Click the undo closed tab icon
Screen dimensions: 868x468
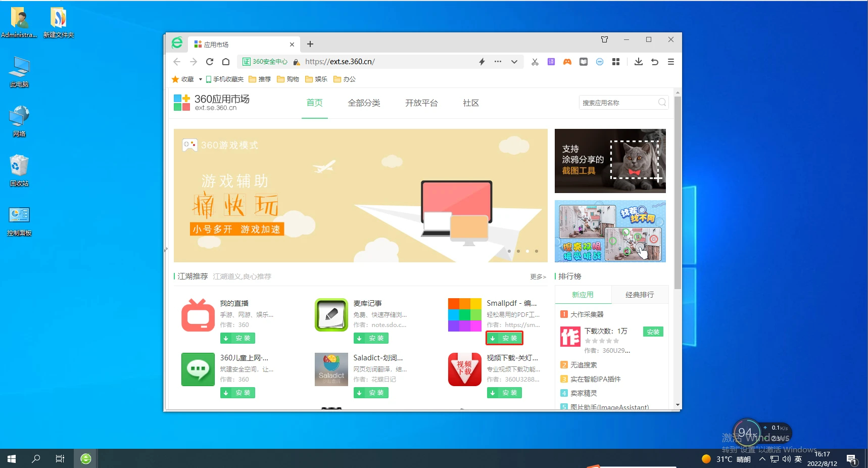pos(655,62)
